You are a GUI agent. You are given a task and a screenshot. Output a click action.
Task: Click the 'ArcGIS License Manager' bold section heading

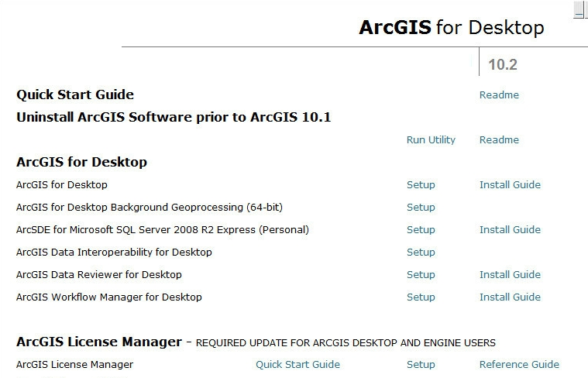tap(99, 342)
